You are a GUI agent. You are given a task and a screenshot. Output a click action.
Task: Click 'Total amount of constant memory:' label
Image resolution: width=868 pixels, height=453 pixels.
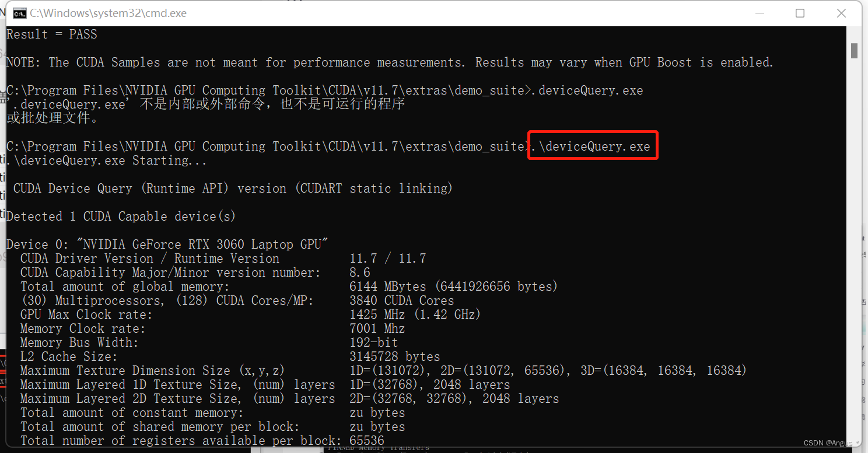[132, 413]
